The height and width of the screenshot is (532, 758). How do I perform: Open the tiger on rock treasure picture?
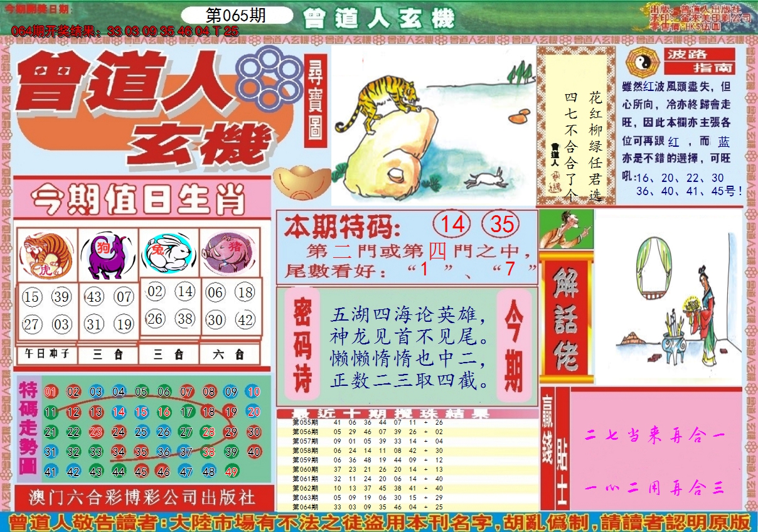tap(433, 125)
